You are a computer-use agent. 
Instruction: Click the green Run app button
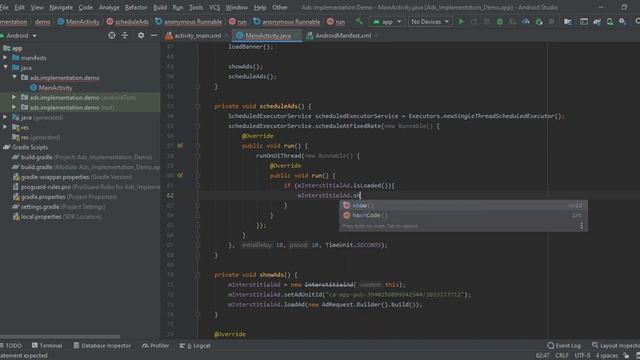click(461, 22)
